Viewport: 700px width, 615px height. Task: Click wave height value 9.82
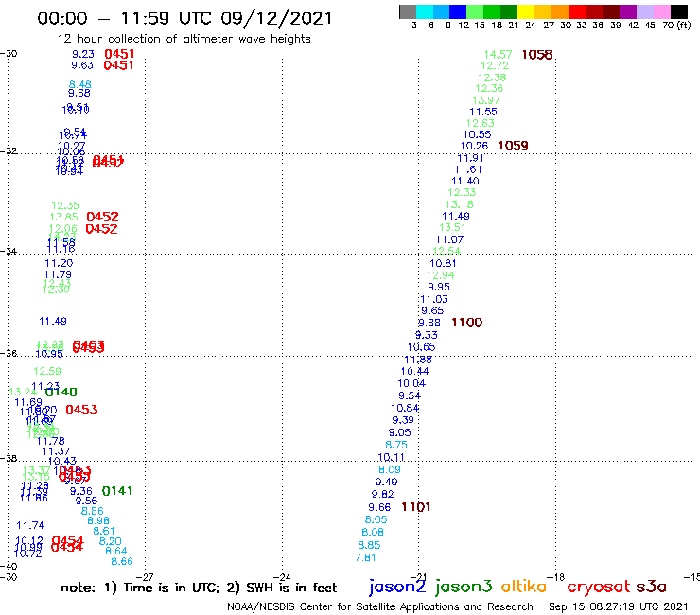click(382, 494)
